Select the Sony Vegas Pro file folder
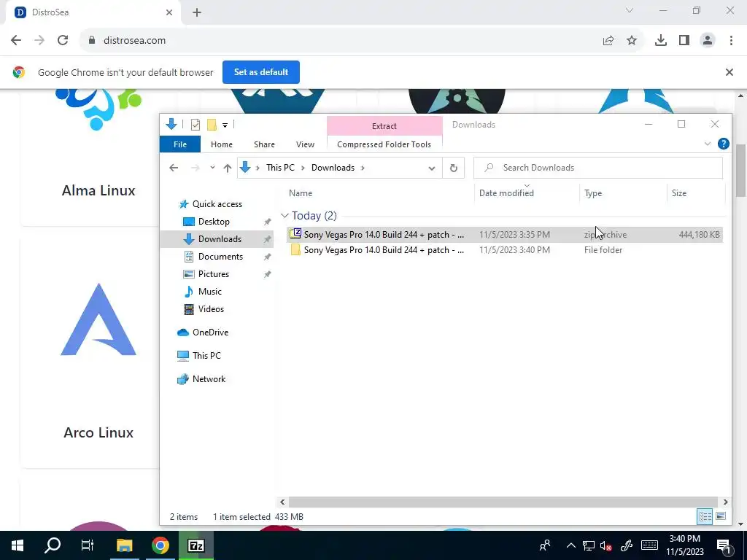 click(505, 250)
